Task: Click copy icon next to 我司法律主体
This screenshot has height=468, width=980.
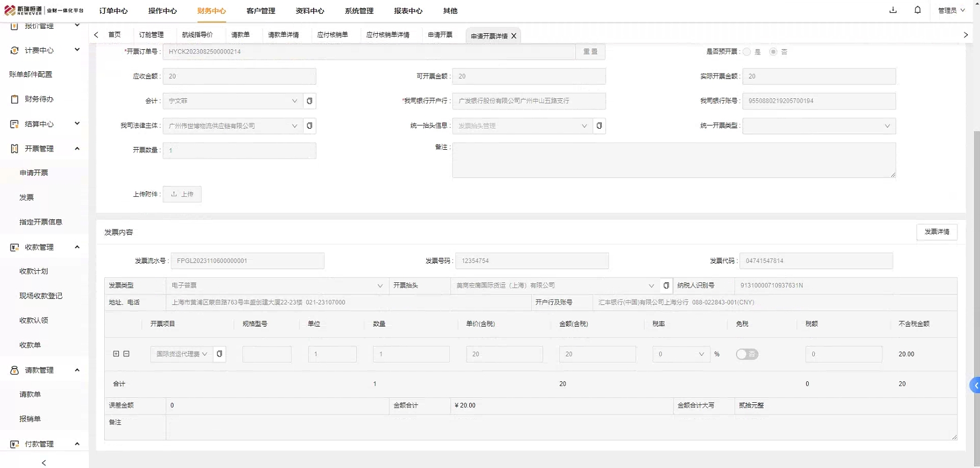Action: pyautogui.click(x=309, y=126)
